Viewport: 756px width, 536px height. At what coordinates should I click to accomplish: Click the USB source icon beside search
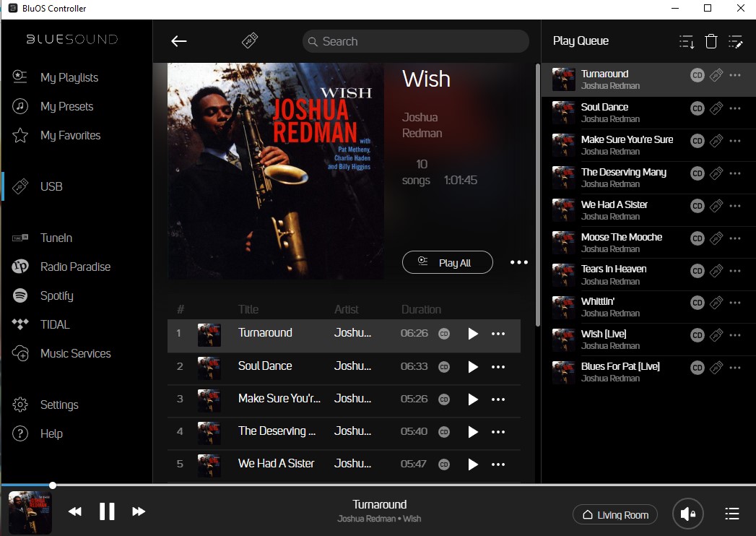pos(250,40)
